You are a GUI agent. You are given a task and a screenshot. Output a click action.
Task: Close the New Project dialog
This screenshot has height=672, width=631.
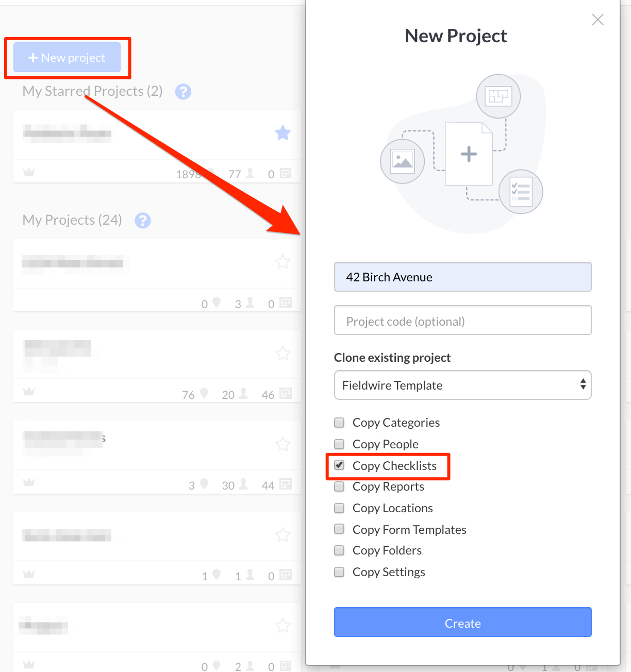(598, 20)
